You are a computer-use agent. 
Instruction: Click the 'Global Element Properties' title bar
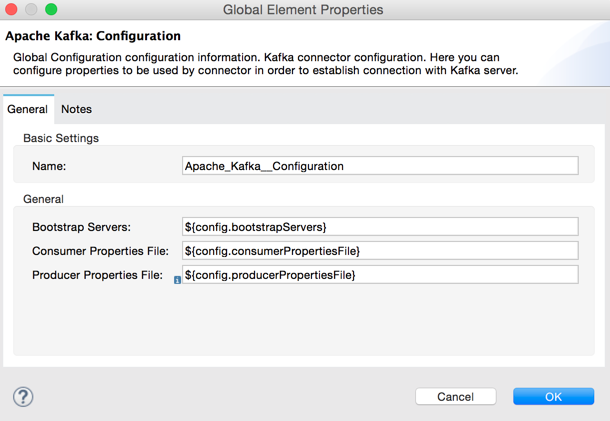(x=304, y=10)
